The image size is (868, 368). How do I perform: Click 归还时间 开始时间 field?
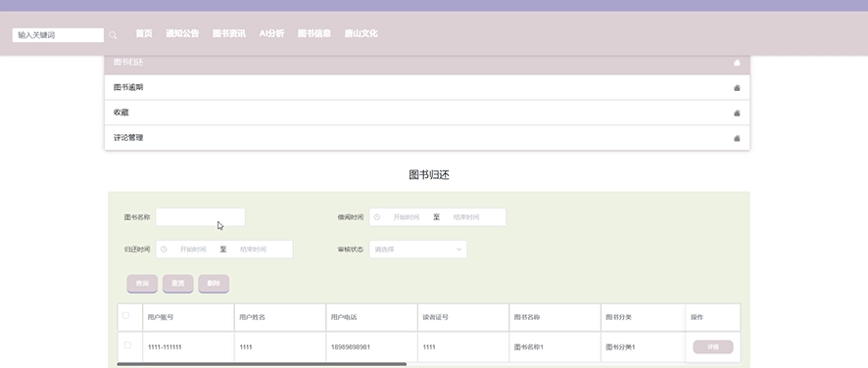click(x=193, y=249)
